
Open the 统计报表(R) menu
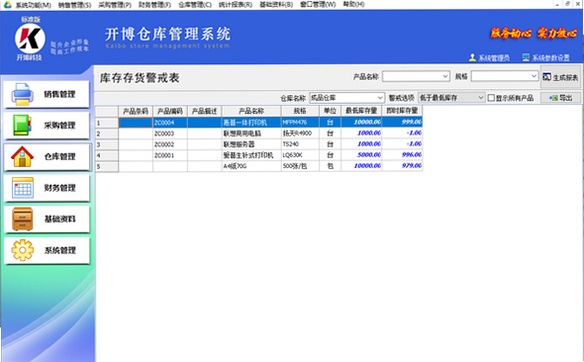(235, 5)
